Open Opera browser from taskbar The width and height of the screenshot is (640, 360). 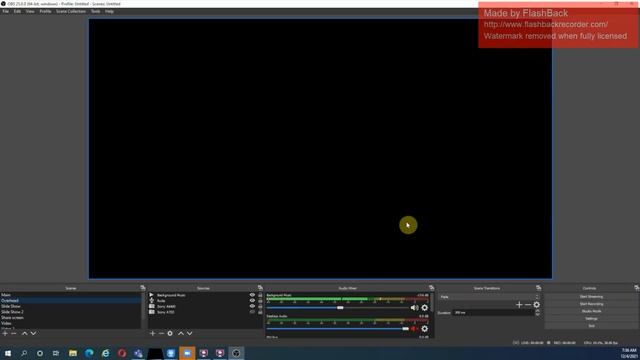122,353
